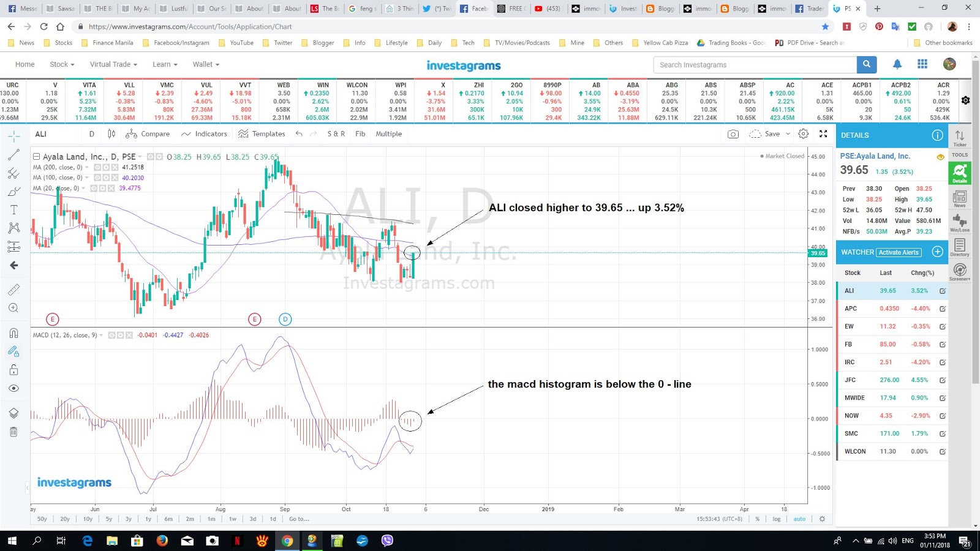Open the News tool
Image resolution: width=980 pixels, height=551 pixels.
960,198
